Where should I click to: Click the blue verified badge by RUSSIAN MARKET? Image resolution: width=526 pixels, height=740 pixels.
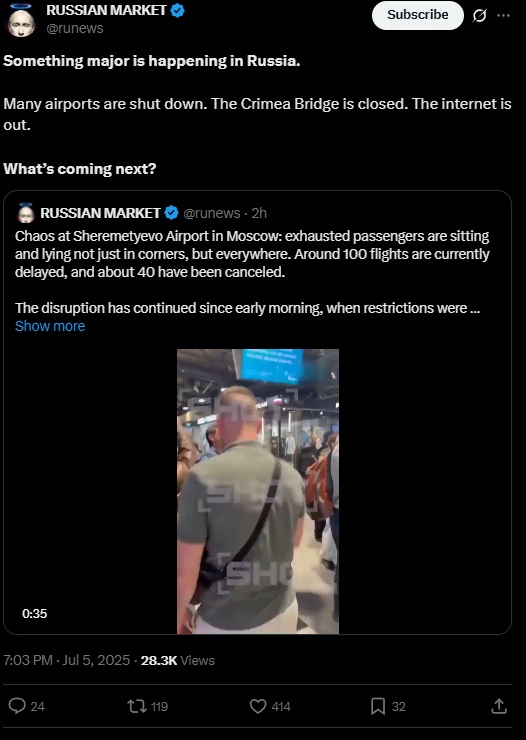click(x=177, y=10)
